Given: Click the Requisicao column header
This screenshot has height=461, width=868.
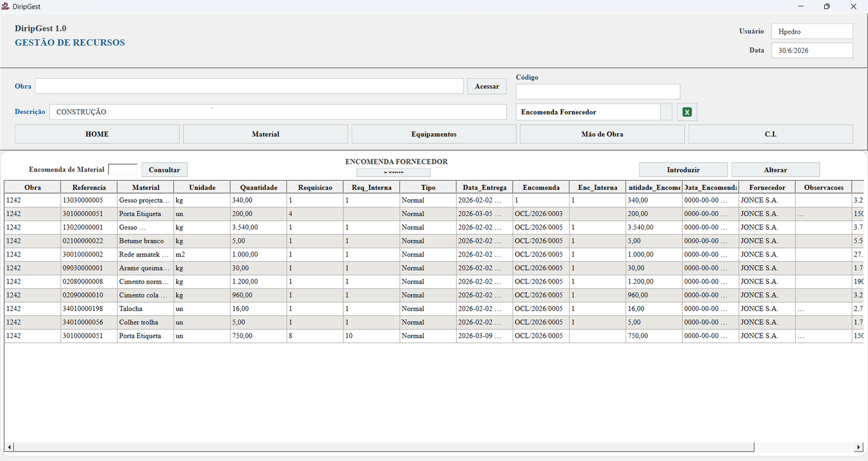Looking at the screenshot, I should [315, 187].
